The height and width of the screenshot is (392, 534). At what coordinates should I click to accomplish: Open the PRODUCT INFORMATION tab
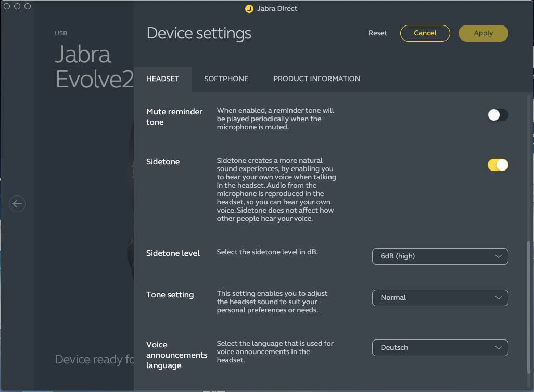[x=316, y=79]
